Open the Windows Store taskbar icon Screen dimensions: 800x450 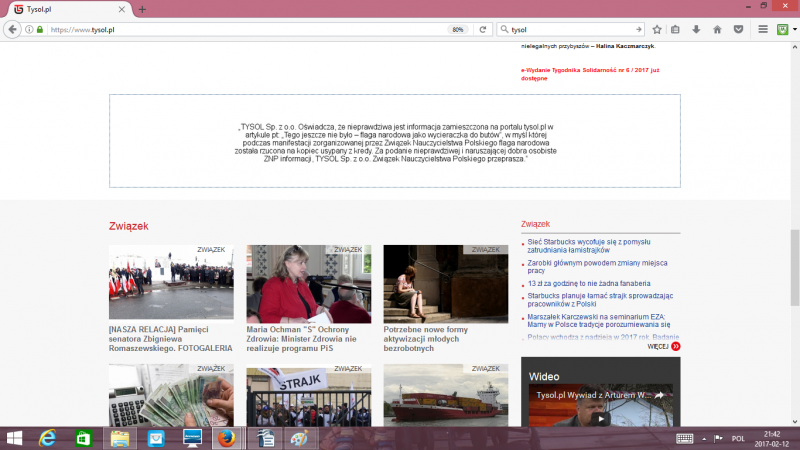tap(83, 438)
